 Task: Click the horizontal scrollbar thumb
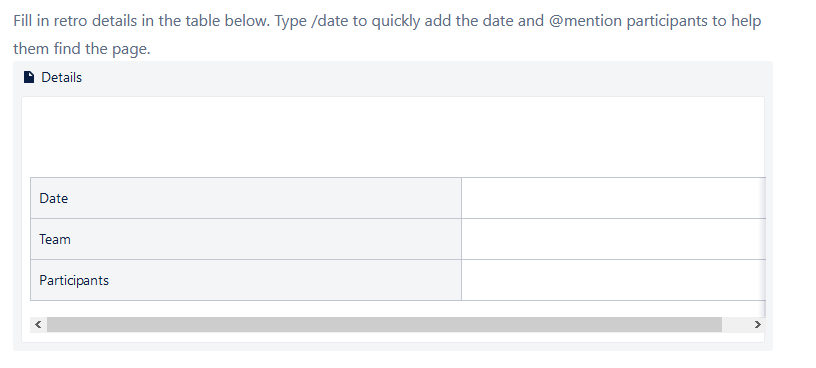384,324
